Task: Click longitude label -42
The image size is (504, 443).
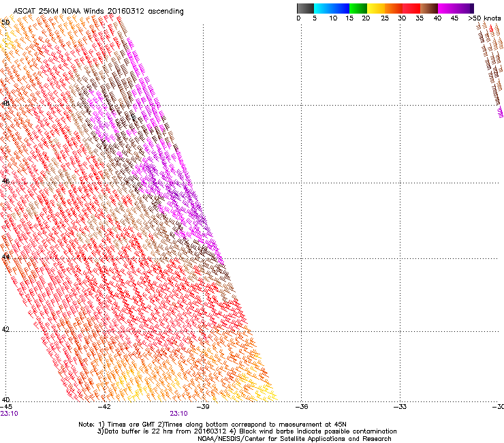Action: [104, 407]
